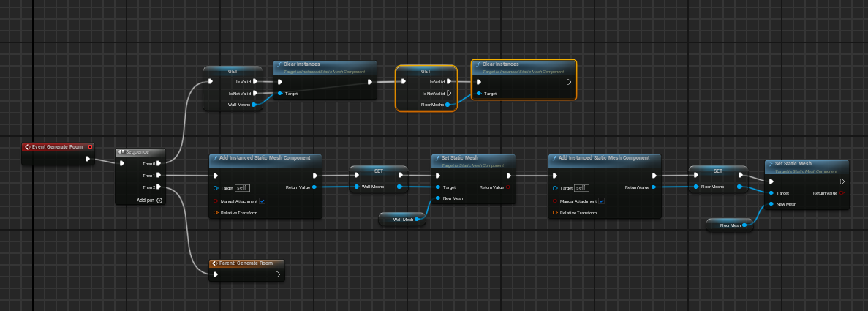868x311 pixels.
Task: Click the Then 2 execution pin
Action: (x=159, y=187)
